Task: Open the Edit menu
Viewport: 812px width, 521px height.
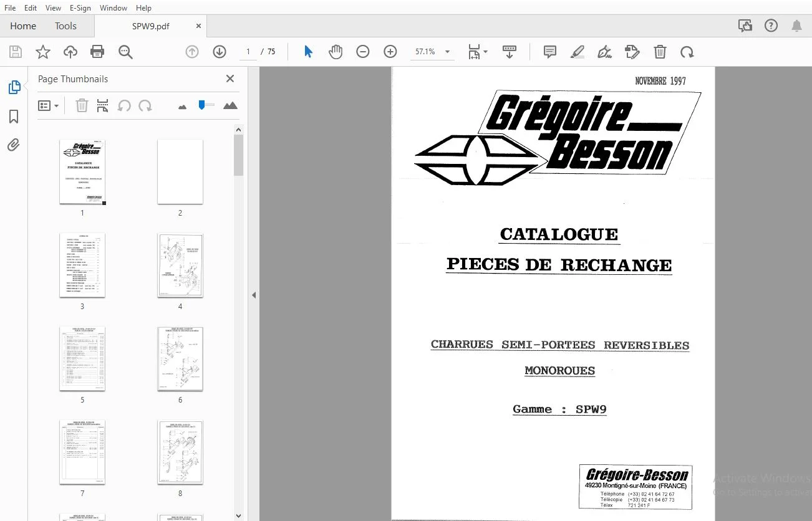Action: (x=31, y=8)
